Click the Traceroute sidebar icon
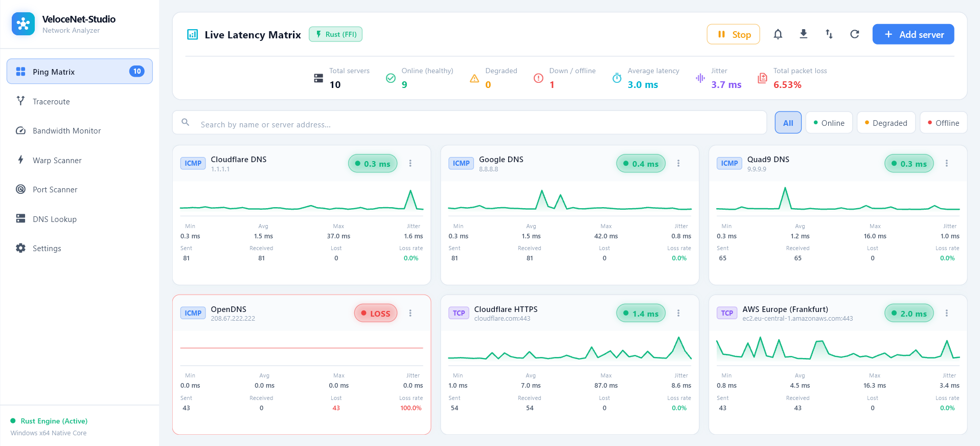 click(x=20, y=101)
